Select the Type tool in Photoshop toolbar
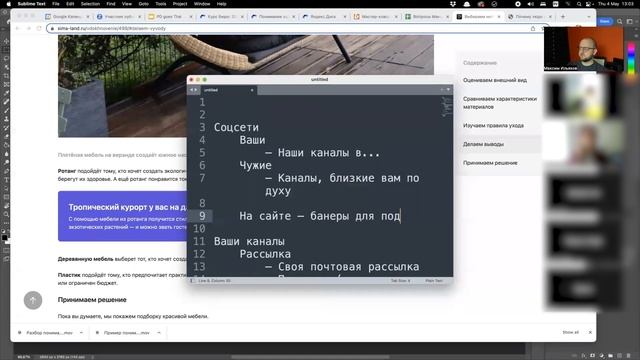 6,180
